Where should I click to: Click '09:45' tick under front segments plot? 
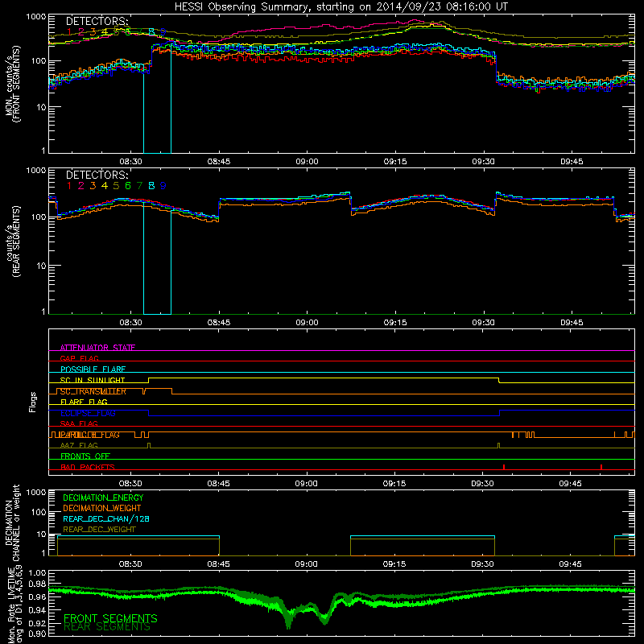coord(572,162)
